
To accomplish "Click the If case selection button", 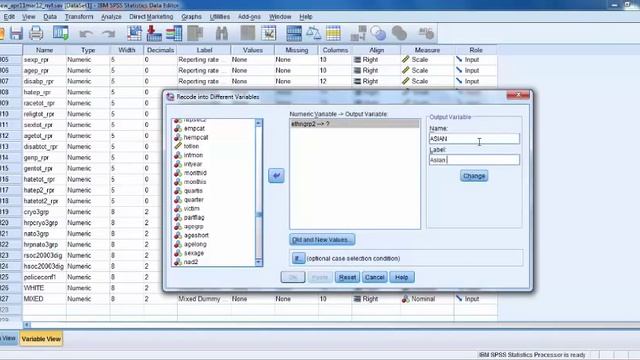I will (x=298, y=258).
